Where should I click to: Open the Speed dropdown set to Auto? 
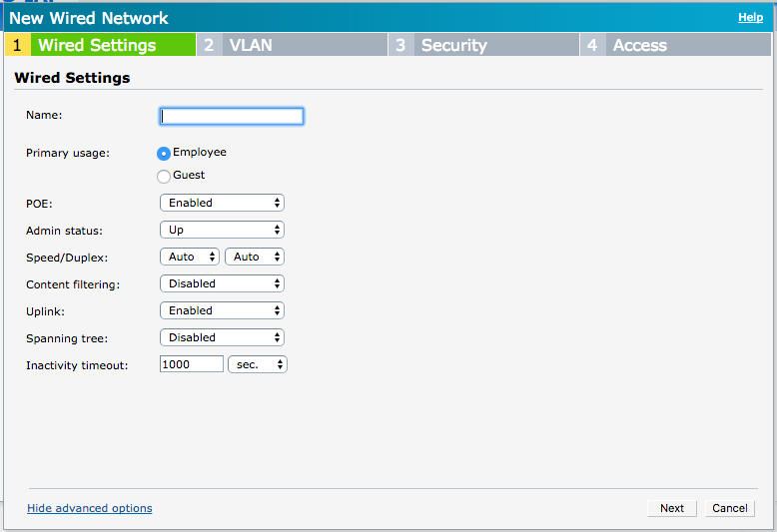pyautogui.click(x=190, y=257)
